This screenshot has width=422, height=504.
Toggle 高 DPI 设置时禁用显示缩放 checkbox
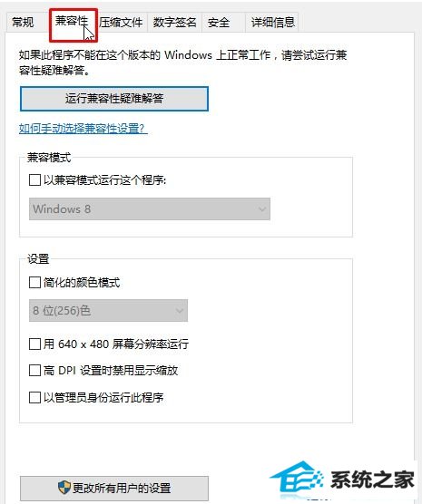click(34, 370)
